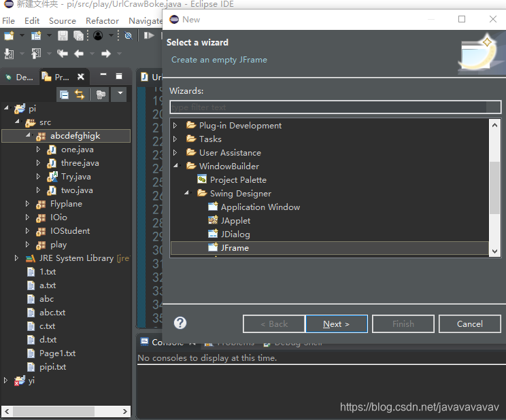Collapse the pi project node
The image size is (506, 420).
pyautogui.click(x=6, y=108)
